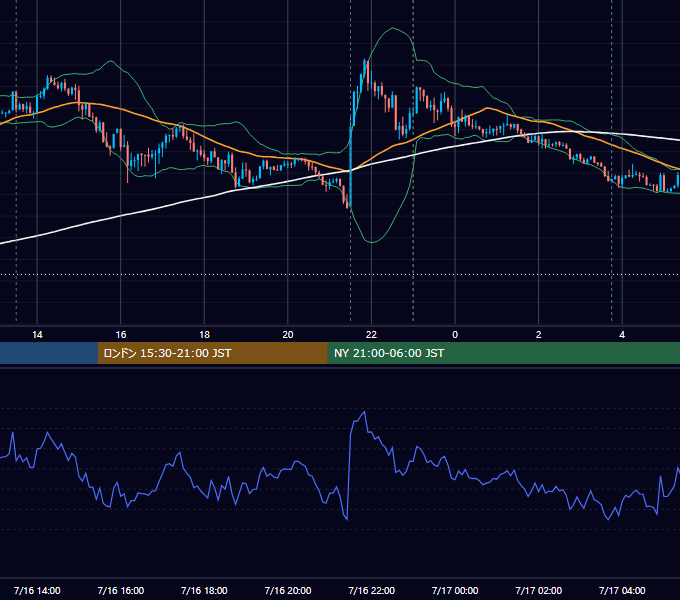Click the 18 hour label on price chart axis
680x600 pixels.
click(x=204, y=335)
